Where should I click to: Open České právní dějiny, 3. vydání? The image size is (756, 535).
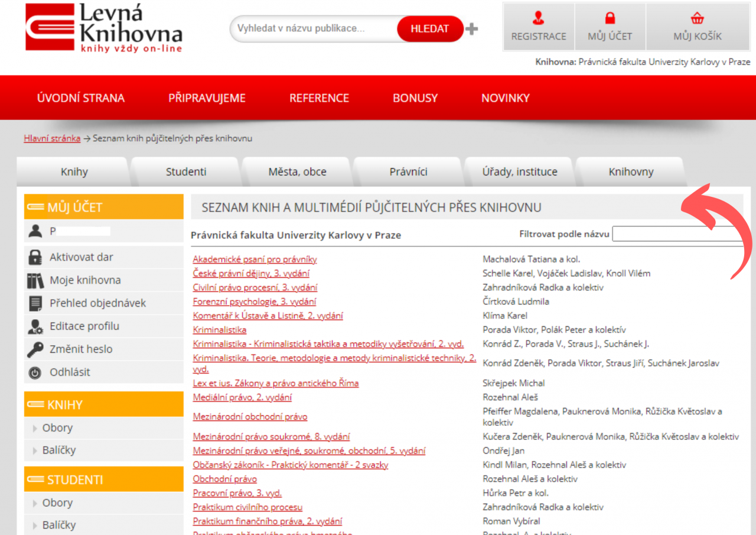[251, 273]
